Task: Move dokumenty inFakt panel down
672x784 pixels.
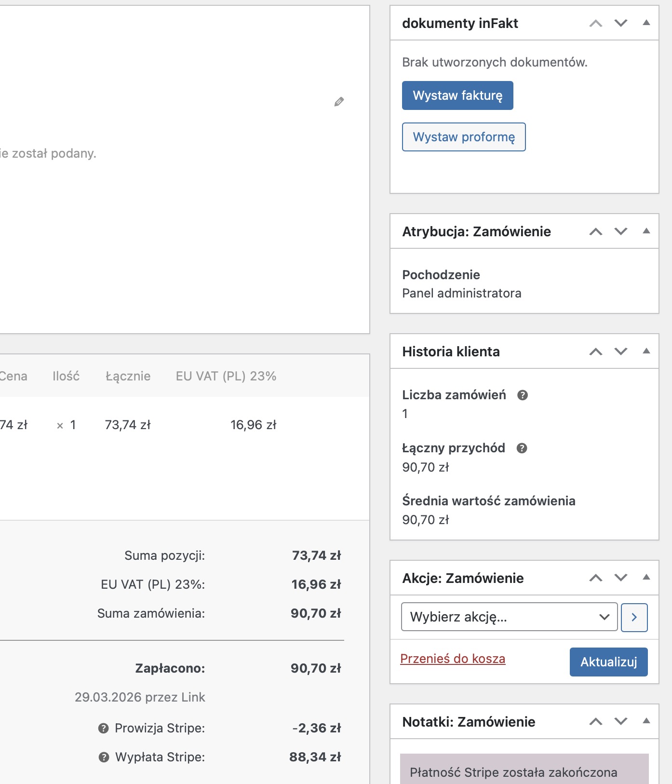Action: click(621, 23)
